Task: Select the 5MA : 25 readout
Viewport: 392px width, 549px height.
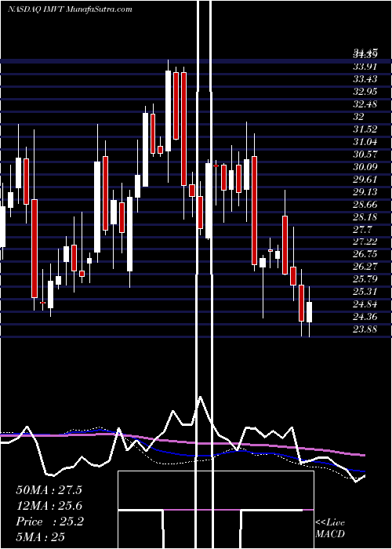Action: tap(41, 537)
